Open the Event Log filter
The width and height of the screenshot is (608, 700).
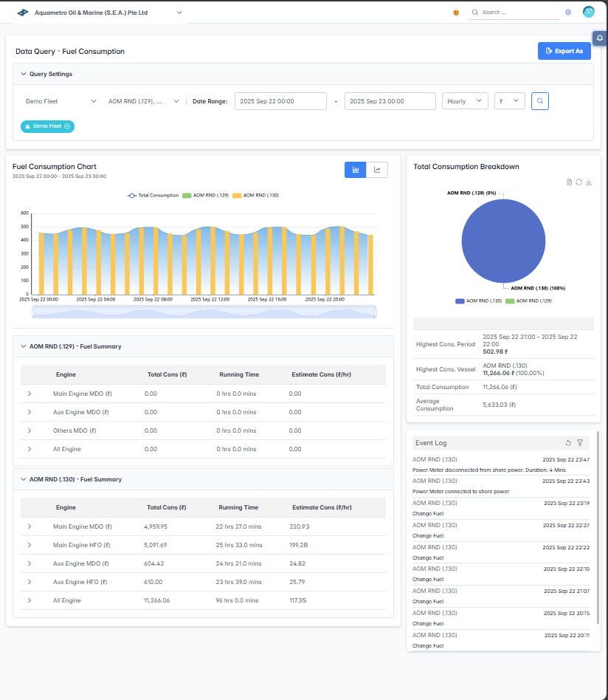580,443
